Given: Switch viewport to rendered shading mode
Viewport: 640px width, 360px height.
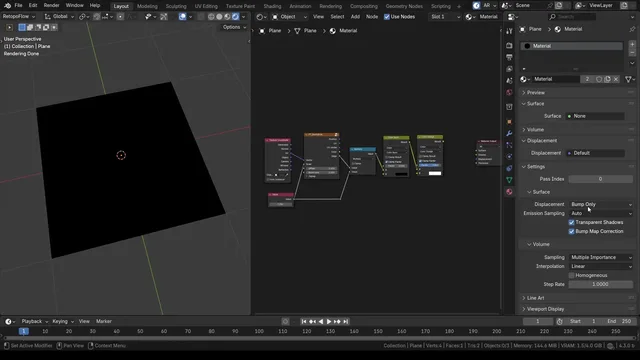Looking at the screenshot, I should 236,17.
